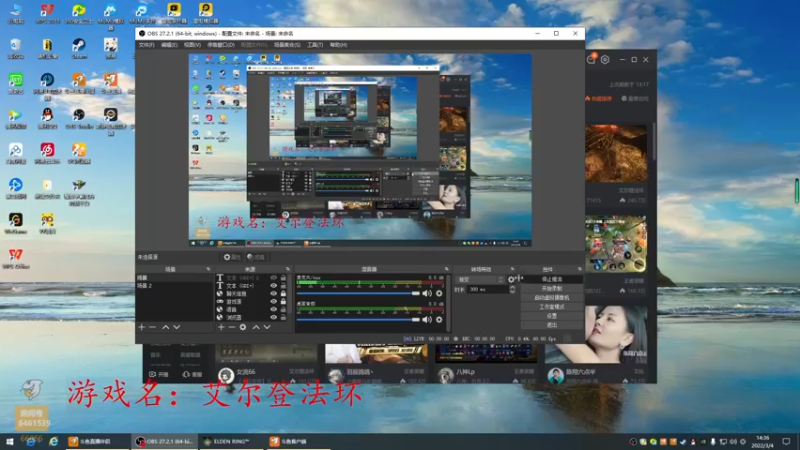This screenshot has height=450, width=800.
Task: Remove selected scene with the minus icon
Action: (x=153, y=327)
